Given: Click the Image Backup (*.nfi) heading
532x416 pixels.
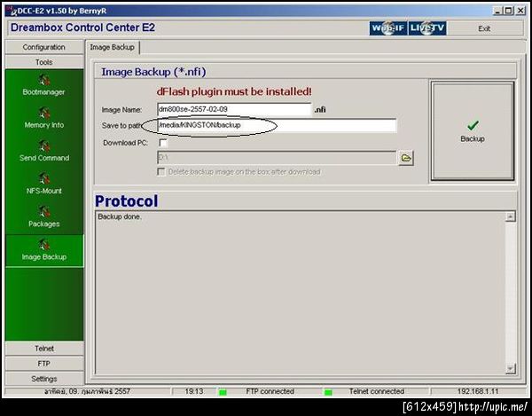Looking at the screenshot, I should click(x=153, y=72).
